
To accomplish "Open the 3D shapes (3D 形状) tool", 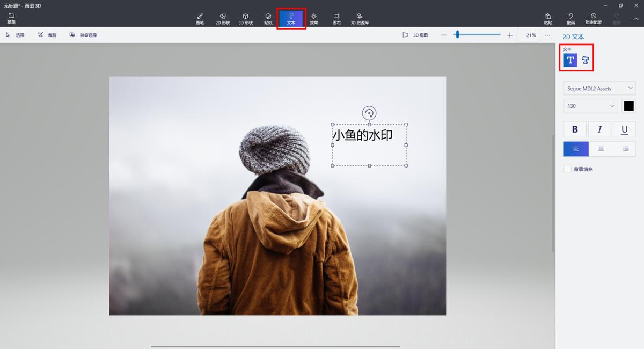I will (245, 19).
